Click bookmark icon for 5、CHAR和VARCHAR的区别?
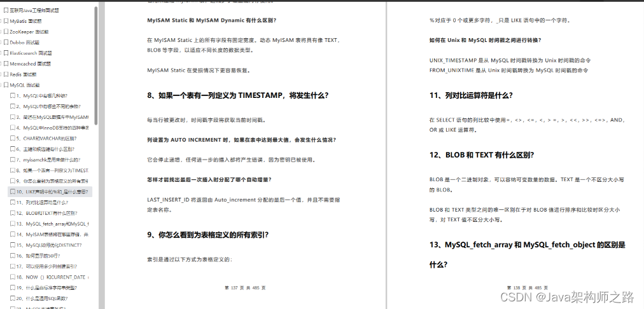This screenshot has height=309, width=644. tap(12, 139)
